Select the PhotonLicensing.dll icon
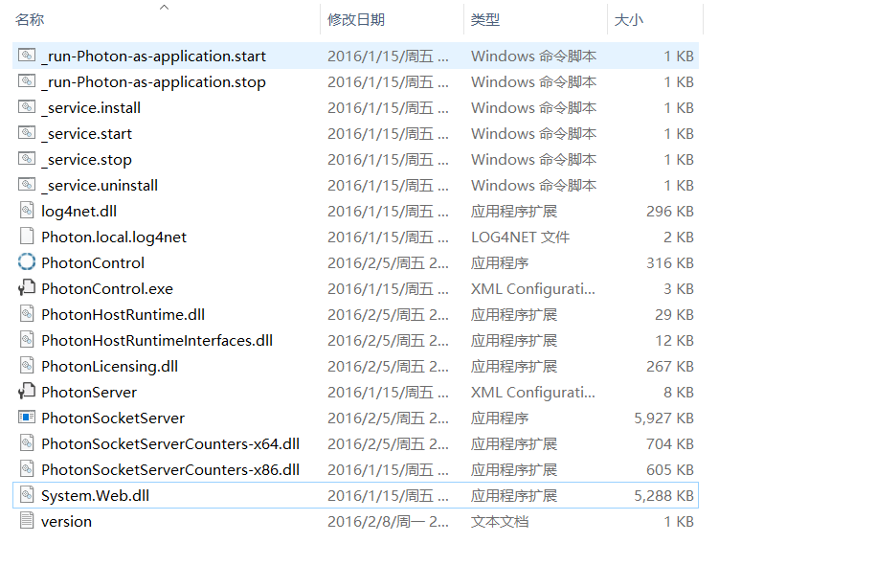This screenshot has height=588, width=876. point(26,366)
